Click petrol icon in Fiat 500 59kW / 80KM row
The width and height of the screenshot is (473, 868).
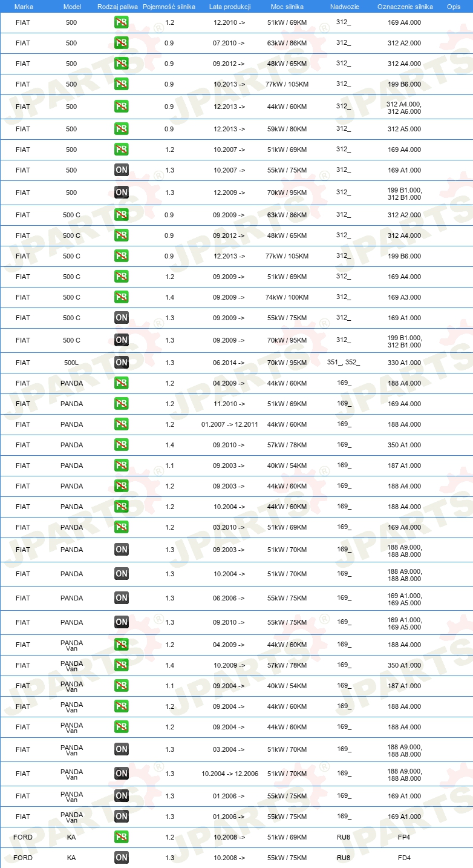coord(121,129)
